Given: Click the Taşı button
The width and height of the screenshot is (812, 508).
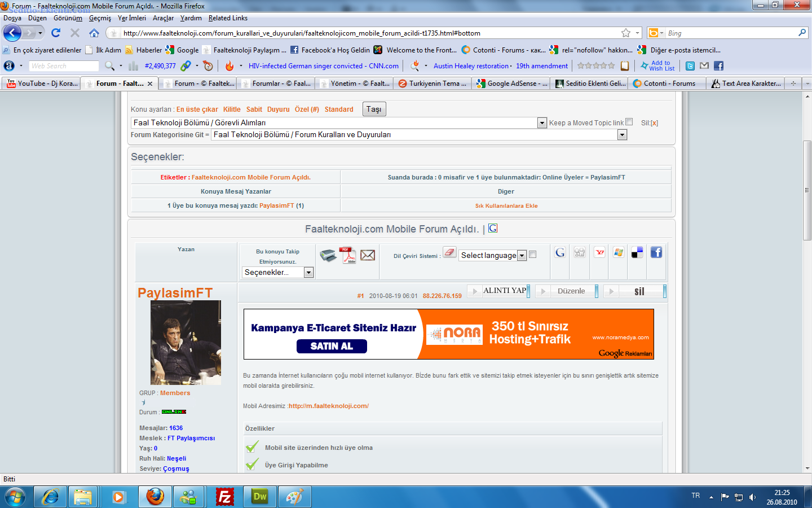Looking at the screenshot, I should click(374, 109).
